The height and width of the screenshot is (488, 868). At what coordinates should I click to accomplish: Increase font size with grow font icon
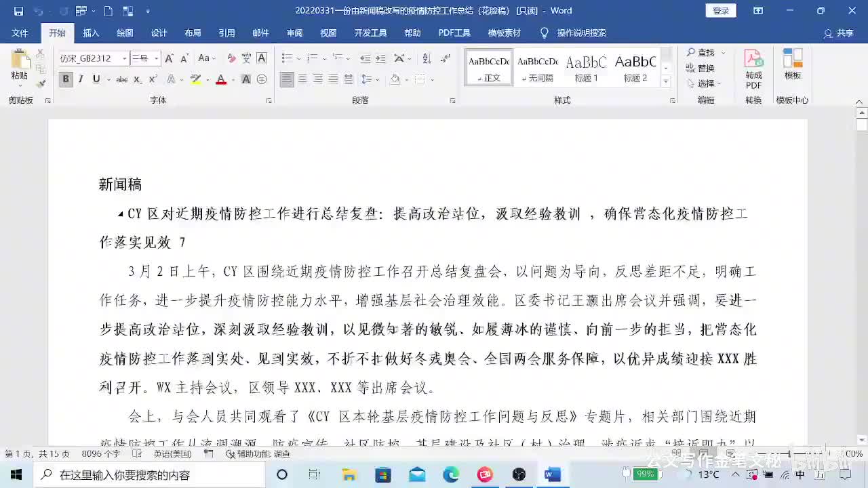pyautogui.click(x=169, y=59)
